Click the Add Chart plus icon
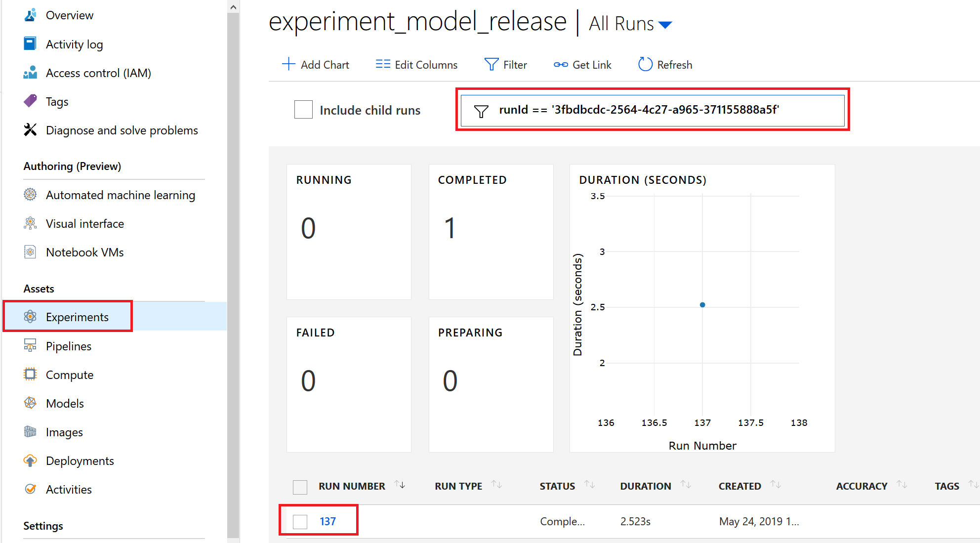Screen dimensions: 980x543 [x=288, y=64]
